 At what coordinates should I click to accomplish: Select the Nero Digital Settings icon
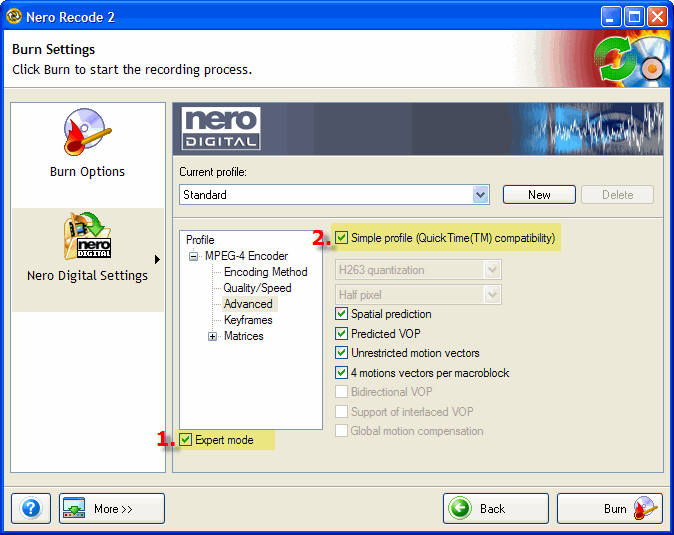(x=88, y=235)
